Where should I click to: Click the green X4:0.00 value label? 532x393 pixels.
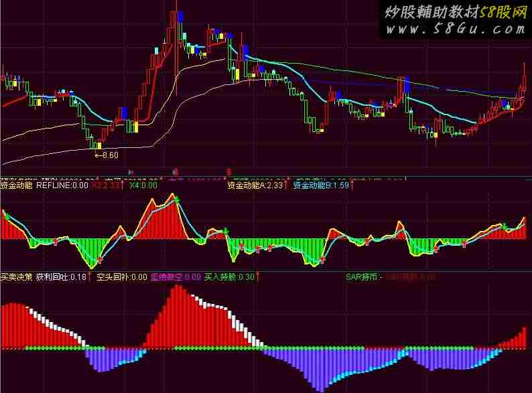click(x=143, y=185)
